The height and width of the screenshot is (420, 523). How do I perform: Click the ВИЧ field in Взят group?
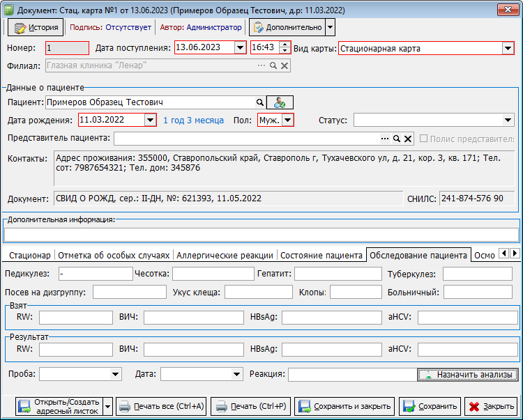[x=193, y=318]
